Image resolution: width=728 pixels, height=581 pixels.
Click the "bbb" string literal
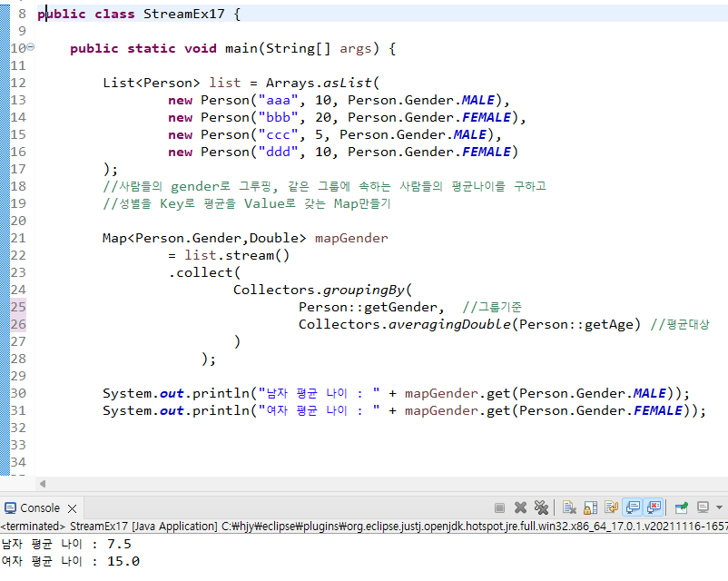click(278, 117)
